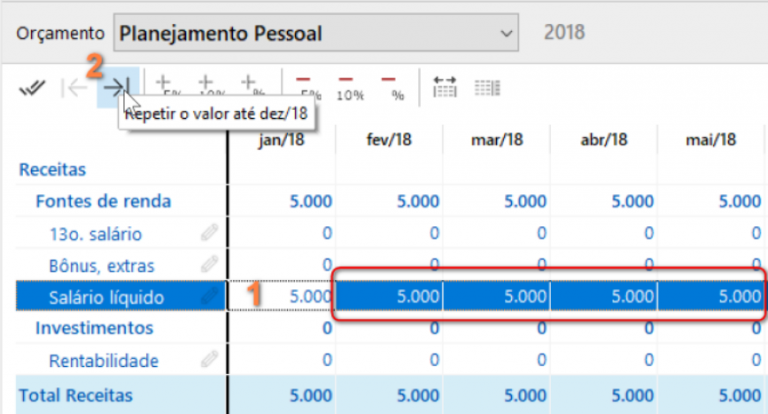768x414 pixels.
Task: Select the Fontes de renda category row
Action: [x=103, y=201]
